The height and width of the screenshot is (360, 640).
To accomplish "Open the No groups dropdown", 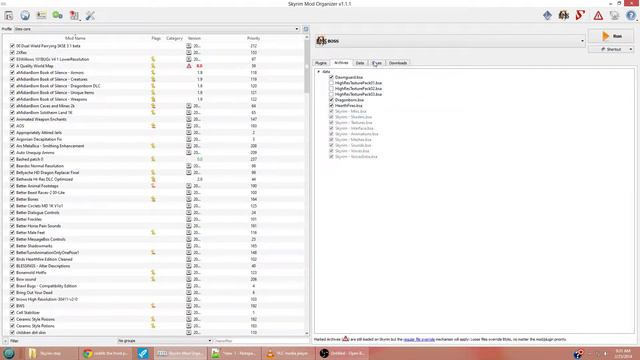I will coord(164,340).
